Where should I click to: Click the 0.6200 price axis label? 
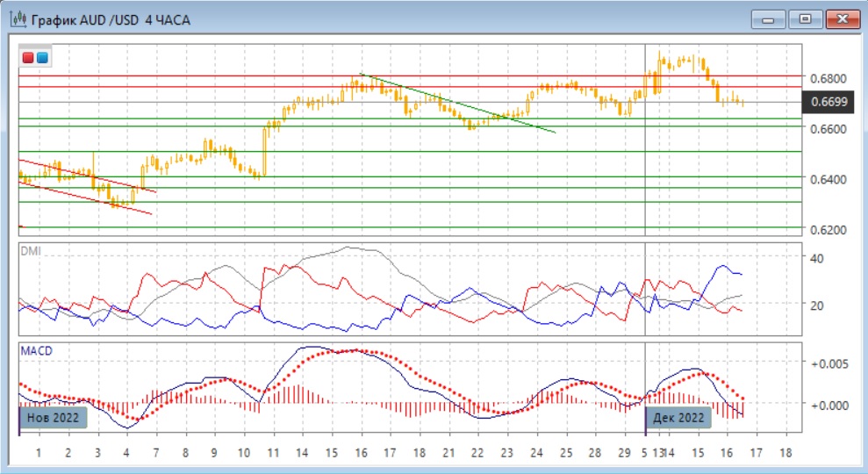829,230
